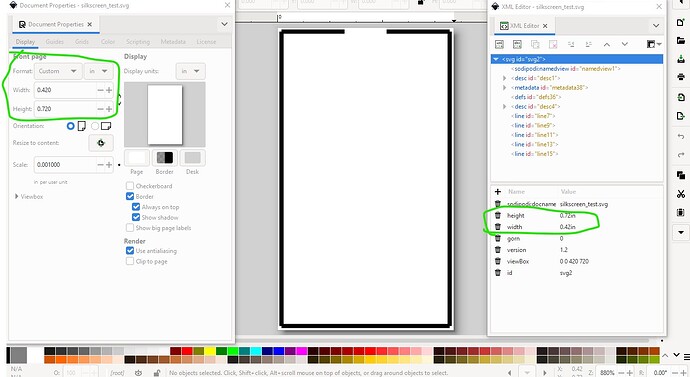Open the page size unit dropdown next to Format

pyautogui.click(x=99, y=71)
